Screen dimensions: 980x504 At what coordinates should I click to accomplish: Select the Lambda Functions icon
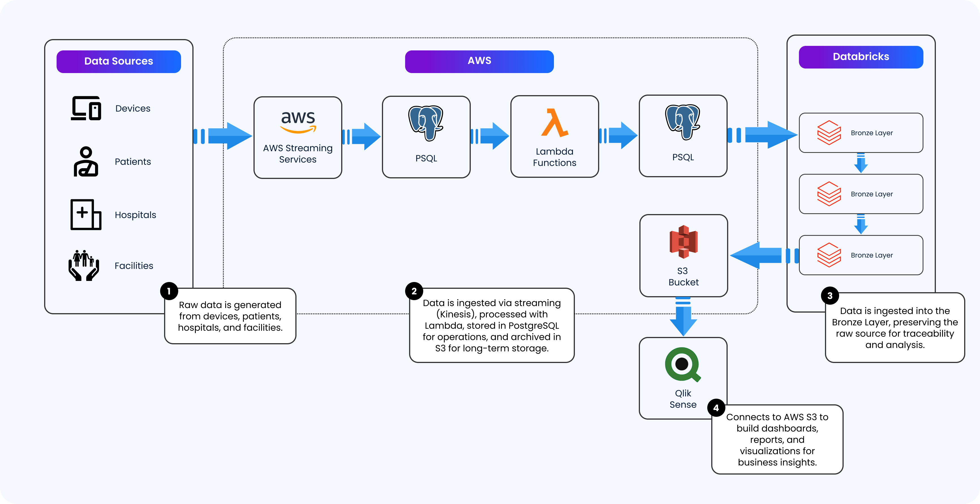pyautogui.click(x=554, y=123)
